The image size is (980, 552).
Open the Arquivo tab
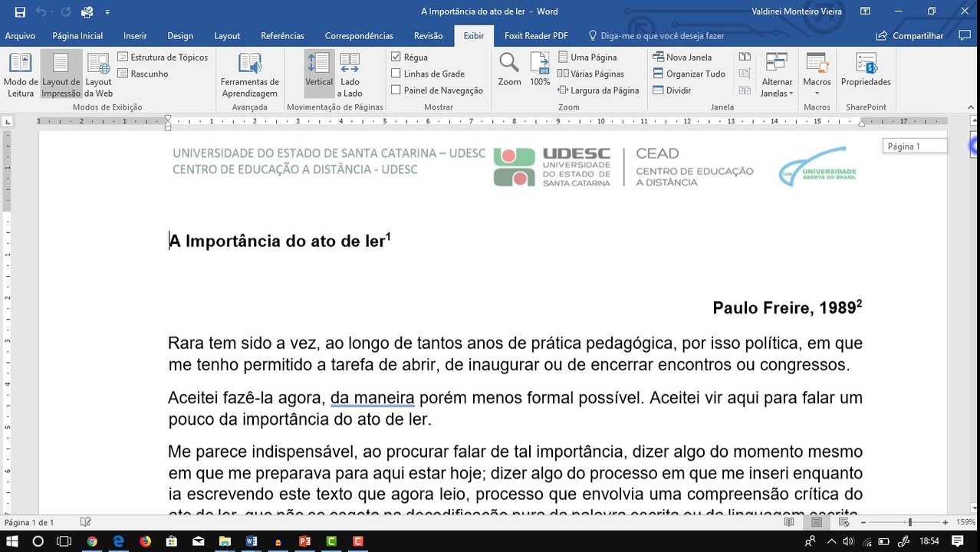pos(20,35)
